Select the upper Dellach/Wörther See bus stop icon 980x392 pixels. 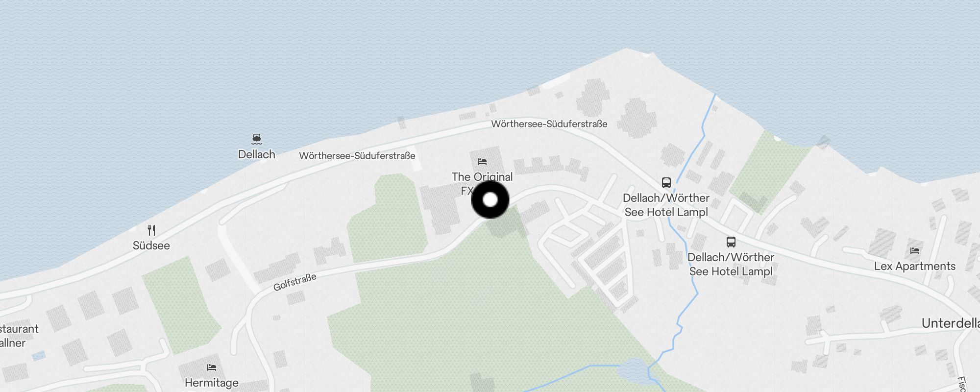pyautogui.click(x=666, y=183)
